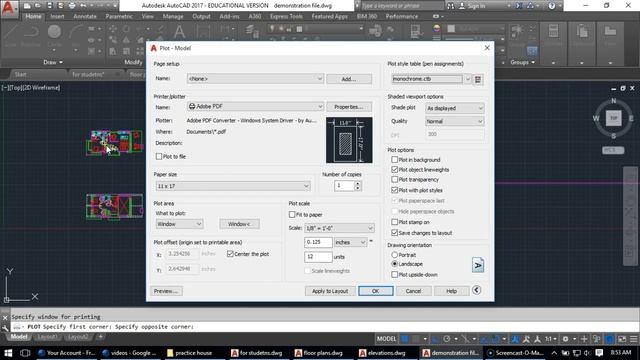Image resolution: width=640 pixels, height=360 pixels.
Task: Collapse the dialog with the round arrow button
Action: coord(476,290)
